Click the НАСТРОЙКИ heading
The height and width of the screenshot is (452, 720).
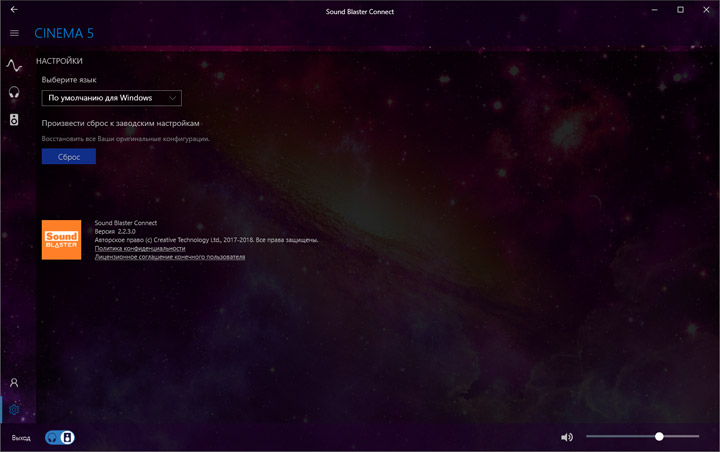coord(59,61)
